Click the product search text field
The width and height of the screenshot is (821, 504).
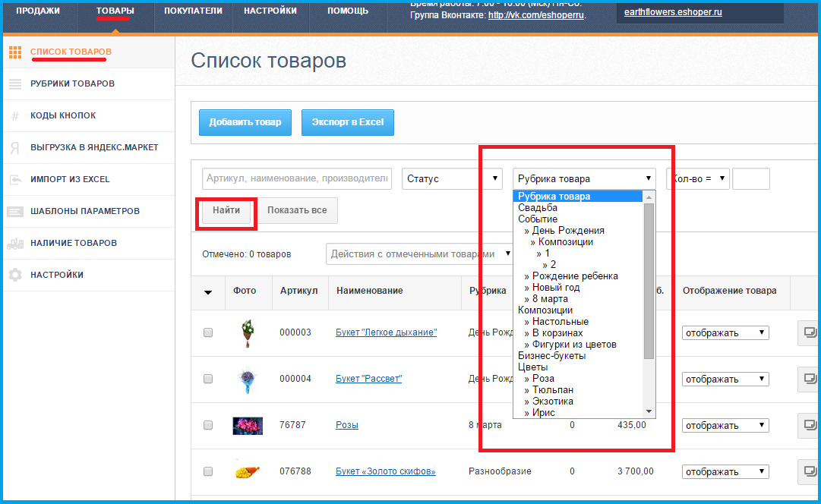point(297,178)
